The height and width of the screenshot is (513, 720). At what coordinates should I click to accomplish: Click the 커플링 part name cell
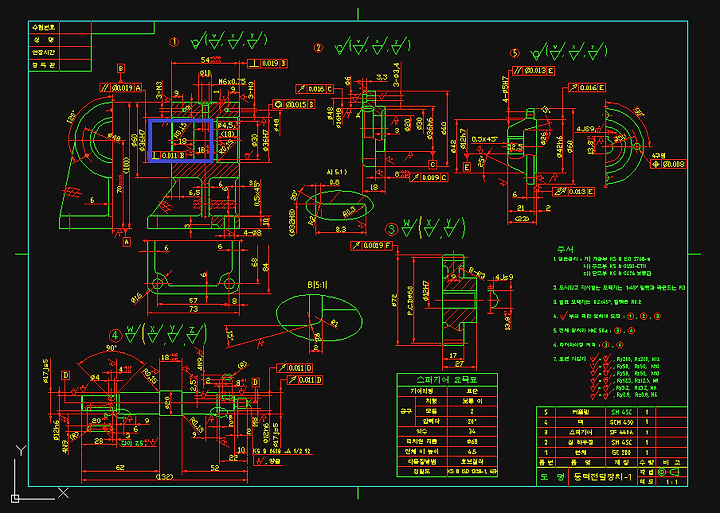(581, 412)
